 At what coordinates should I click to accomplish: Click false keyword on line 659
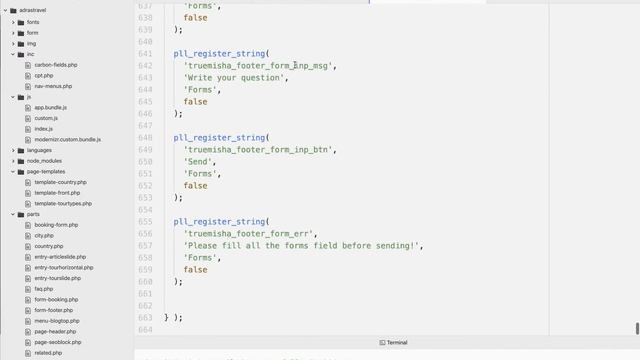coord(196,270)
